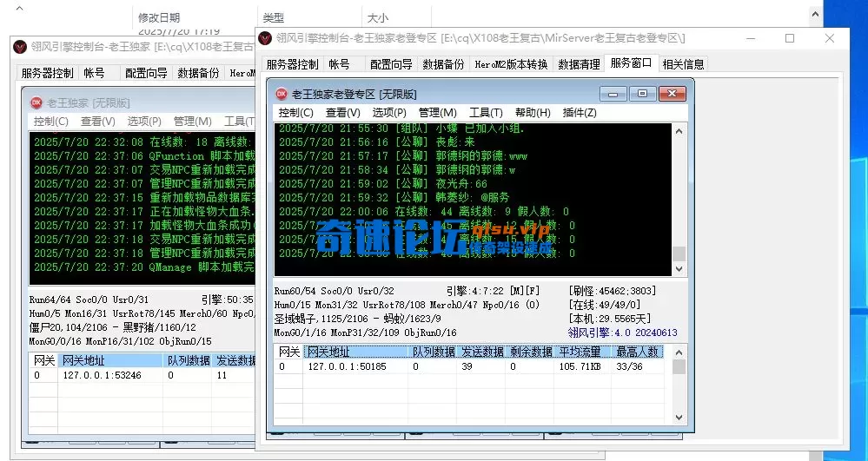Switch to the 帐号 tab in front console
Viewport: 868px width, 461px height.
(340, 65)
